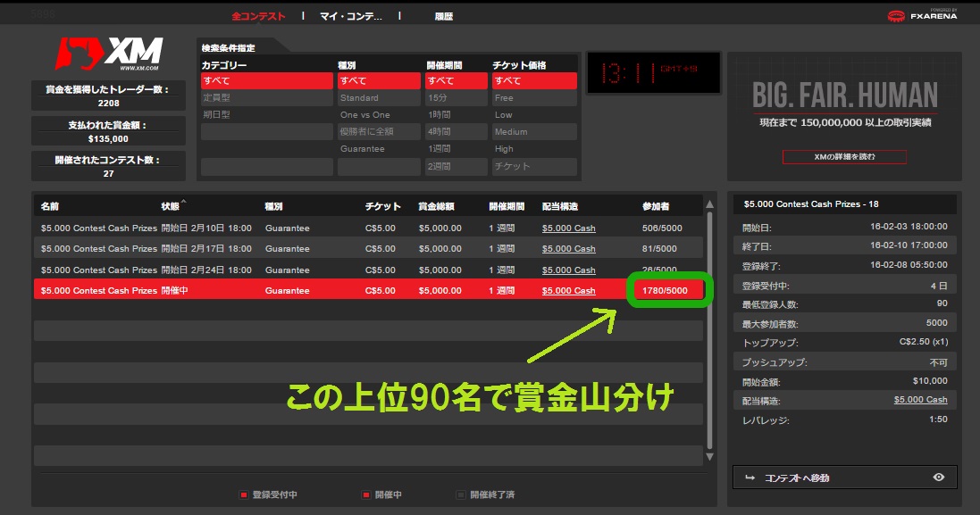Select すべて under 開催期間 filter

point(456,80)
